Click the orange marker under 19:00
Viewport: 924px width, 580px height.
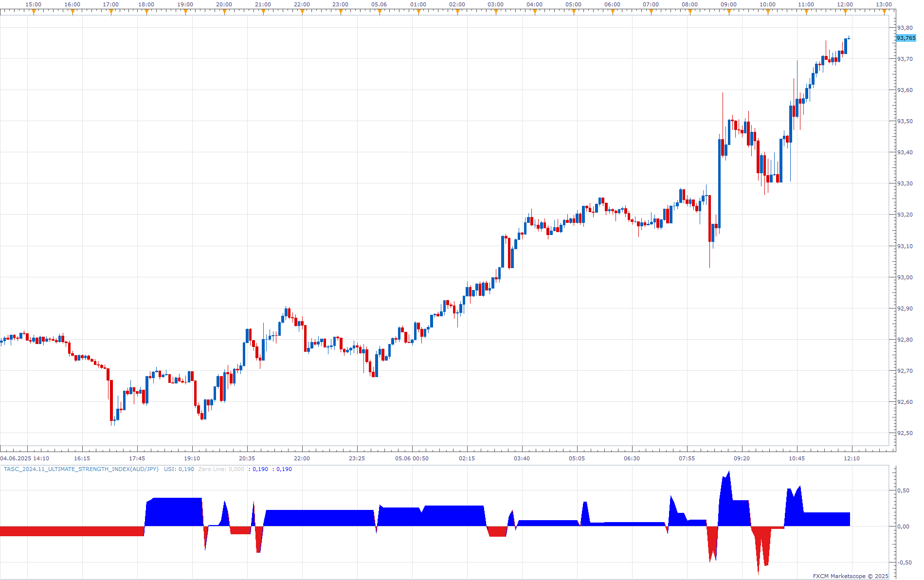coord(185,12)
